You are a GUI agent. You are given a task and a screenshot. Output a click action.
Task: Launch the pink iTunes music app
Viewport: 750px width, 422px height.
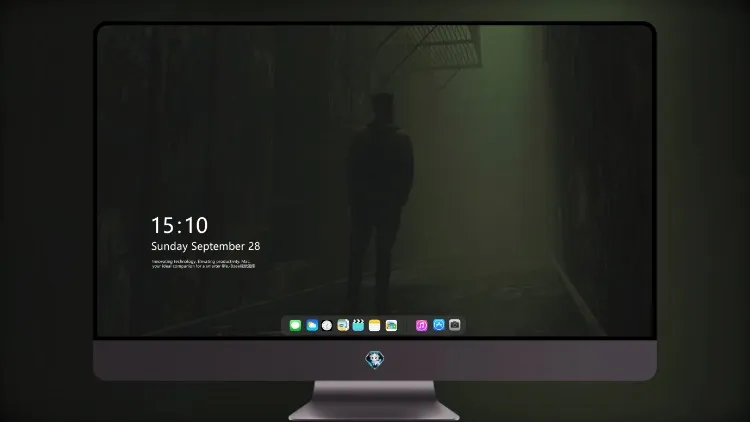[421, 325]
